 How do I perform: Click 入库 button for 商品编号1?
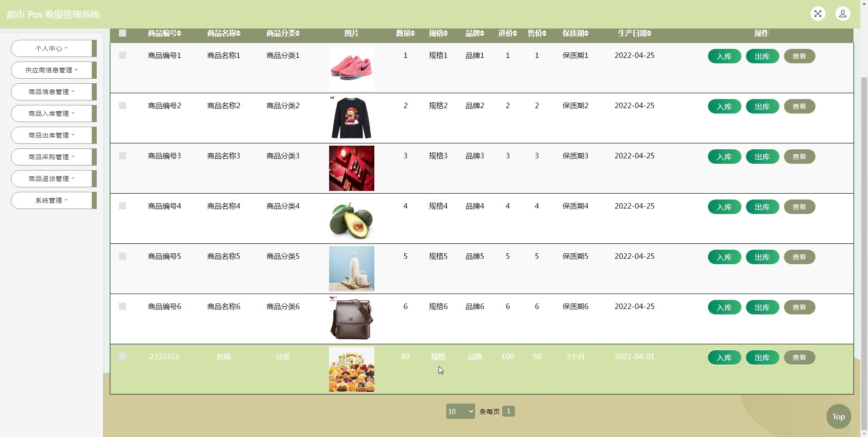click(724, 56)
